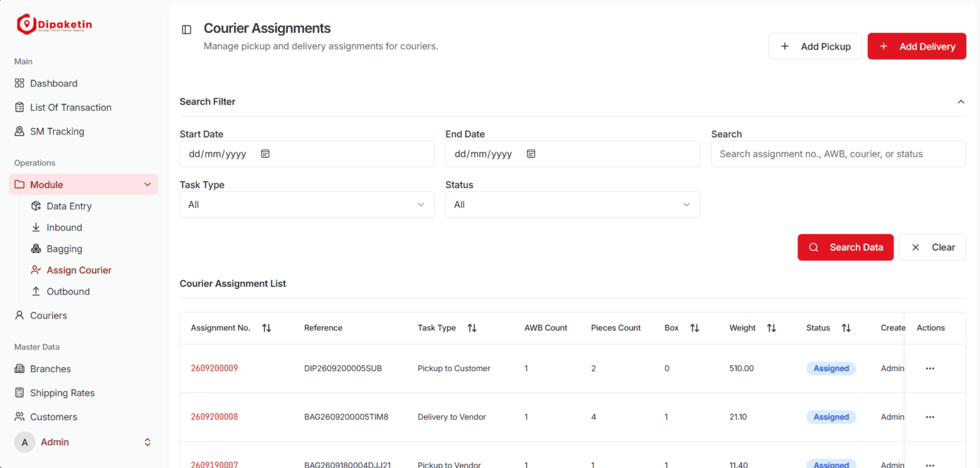Open actions menu for assignment 2609200009
This screenshot has height=468, width=980.
coord(930,368)
